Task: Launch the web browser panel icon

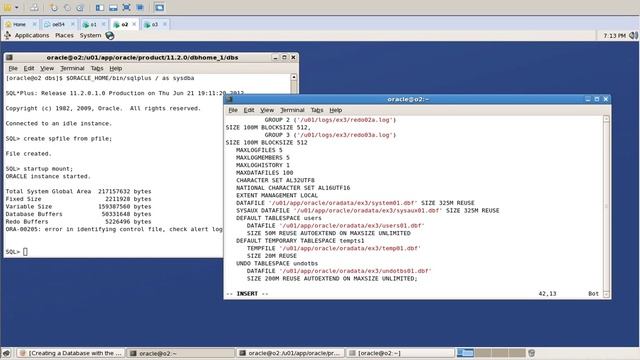Action: [110, 36]
